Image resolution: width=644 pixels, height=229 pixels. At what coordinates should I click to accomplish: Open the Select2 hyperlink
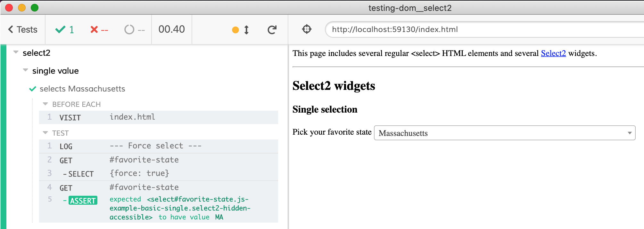coord(553,53)
